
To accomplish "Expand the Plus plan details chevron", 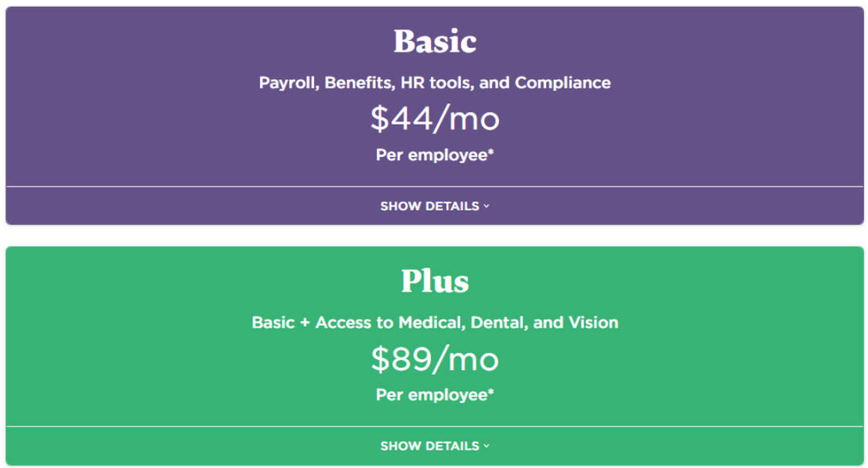I will coord(486,446).
